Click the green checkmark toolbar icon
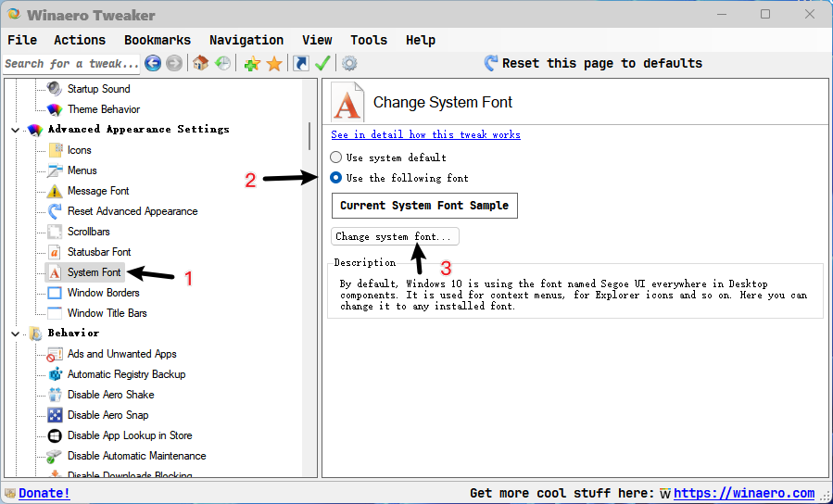 pos(322,63)
